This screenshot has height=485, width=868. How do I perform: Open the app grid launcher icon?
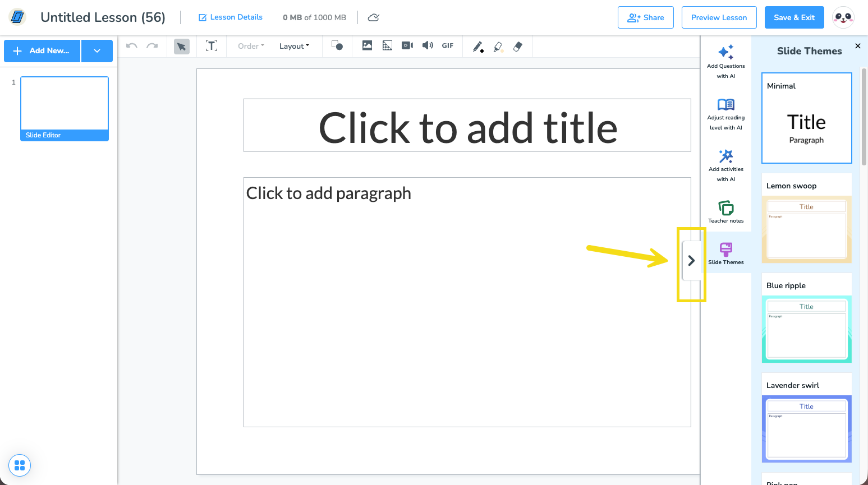(20, 465)
